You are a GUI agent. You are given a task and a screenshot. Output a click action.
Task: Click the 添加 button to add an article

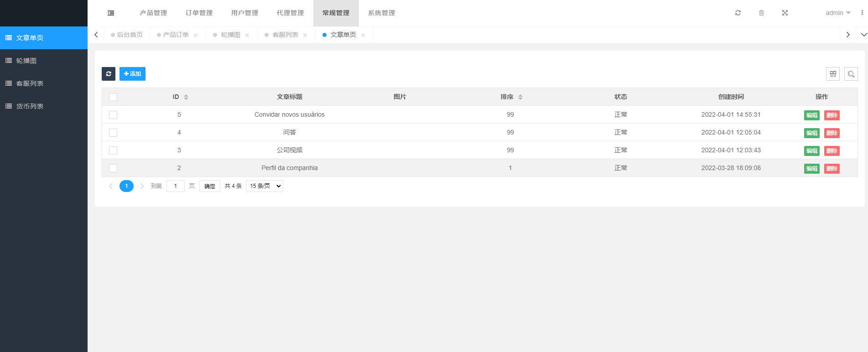coord(132,74)
